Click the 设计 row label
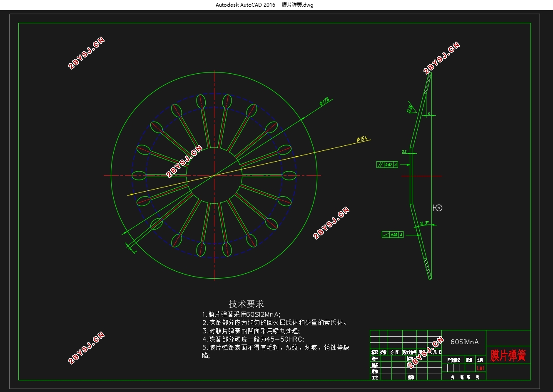 (x=375, y=359)
